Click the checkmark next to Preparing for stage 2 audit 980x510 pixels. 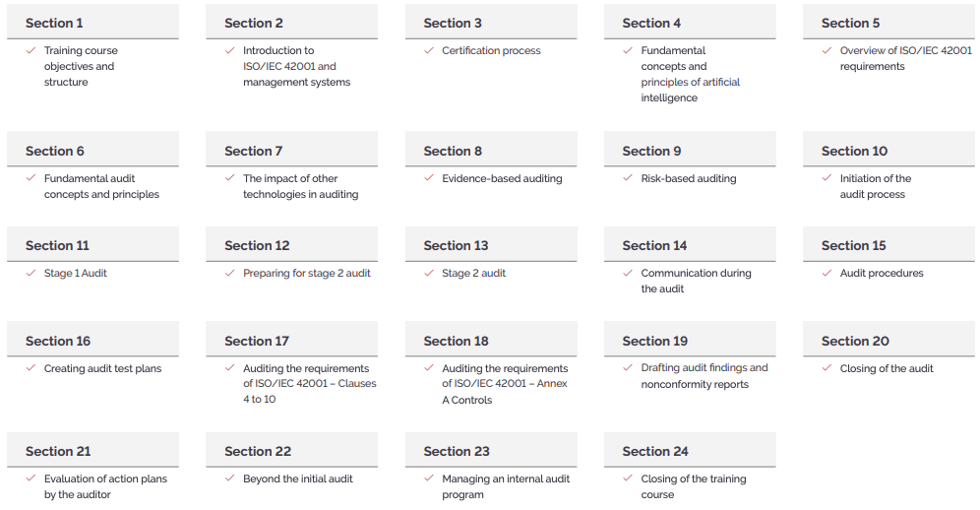coord(230,273)
